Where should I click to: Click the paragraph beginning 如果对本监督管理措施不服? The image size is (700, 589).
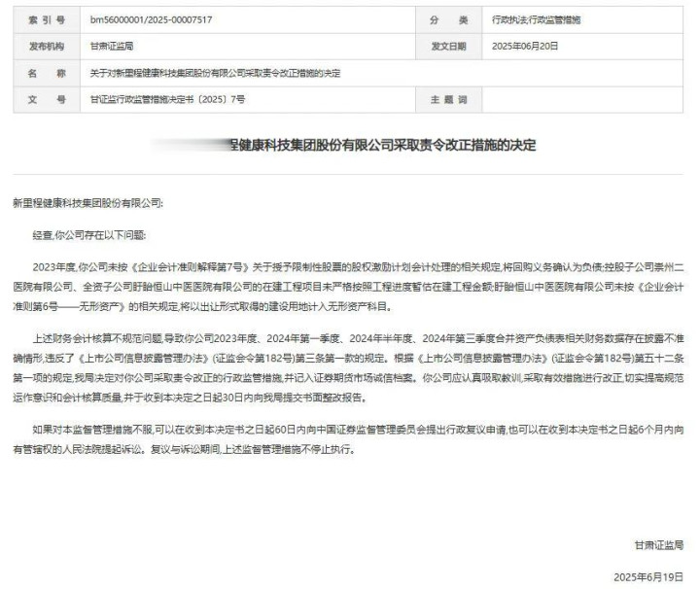coord(348,439)
